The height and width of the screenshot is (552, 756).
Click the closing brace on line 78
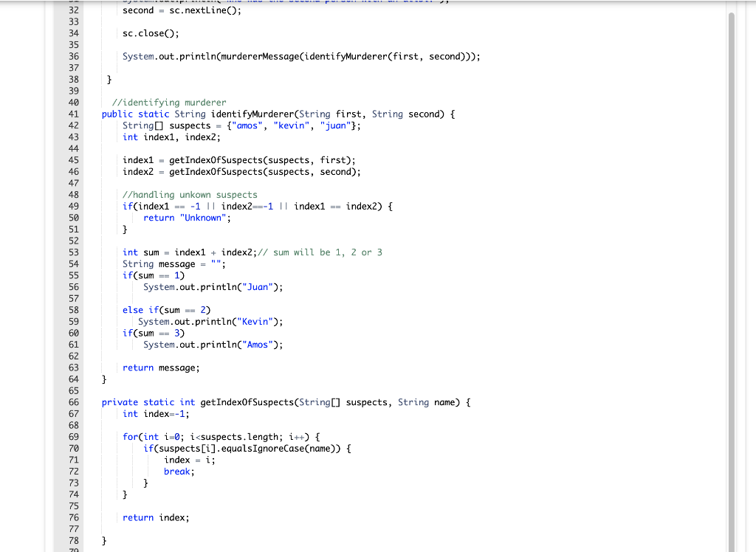pos(104,540)
